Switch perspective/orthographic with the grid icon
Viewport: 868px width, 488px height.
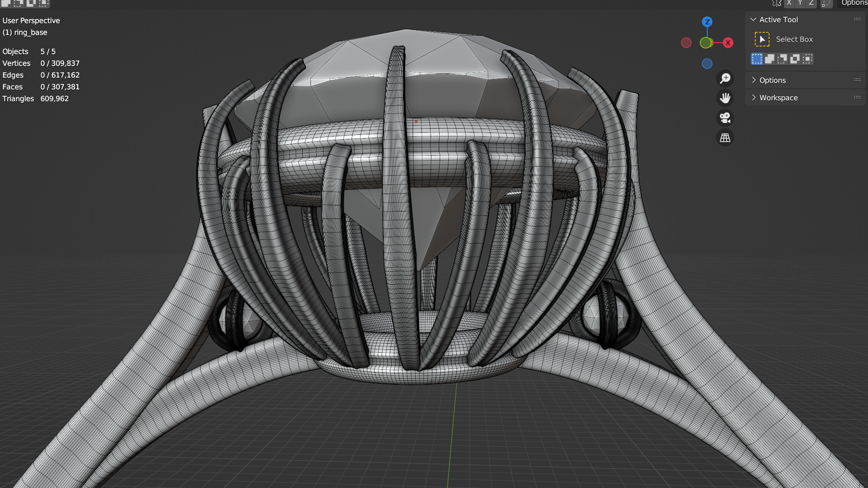click(x=725, y=138)
